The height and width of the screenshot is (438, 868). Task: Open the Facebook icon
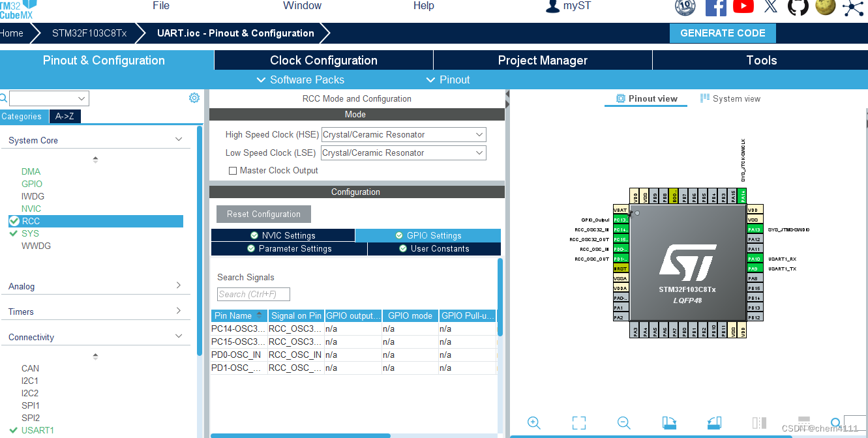click(x=715, y=7)
